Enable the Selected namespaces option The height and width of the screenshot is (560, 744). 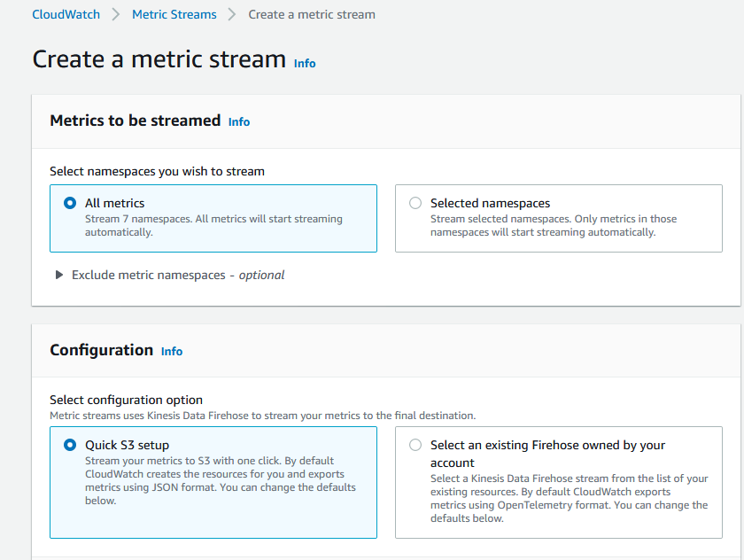point(415,203)
